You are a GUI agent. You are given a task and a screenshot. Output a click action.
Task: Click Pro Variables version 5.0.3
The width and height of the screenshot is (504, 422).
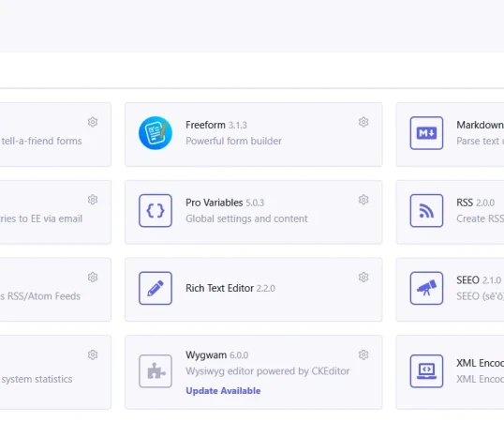click(255, 203)
